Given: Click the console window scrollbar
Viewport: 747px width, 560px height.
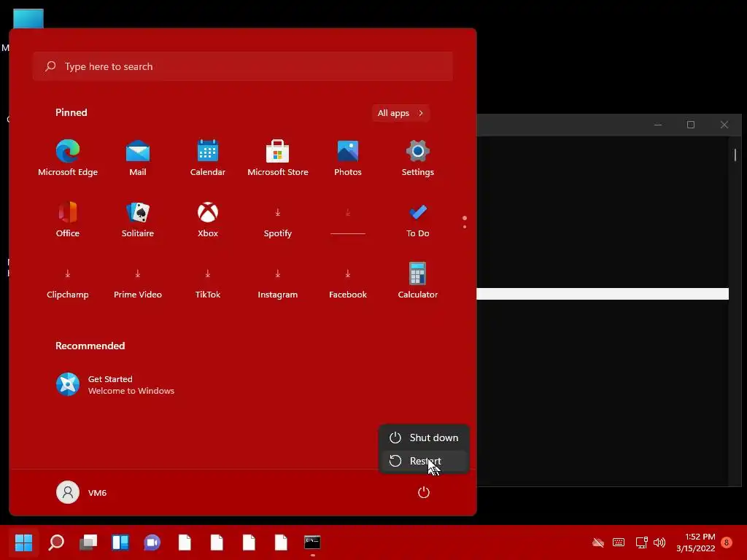Looking at the screenshot, I should click(x=735, y=155).
